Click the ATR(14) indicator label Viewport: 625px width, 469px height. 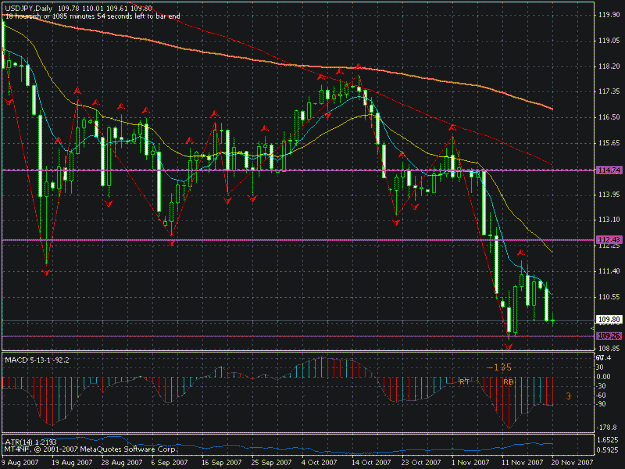point(30,442)
